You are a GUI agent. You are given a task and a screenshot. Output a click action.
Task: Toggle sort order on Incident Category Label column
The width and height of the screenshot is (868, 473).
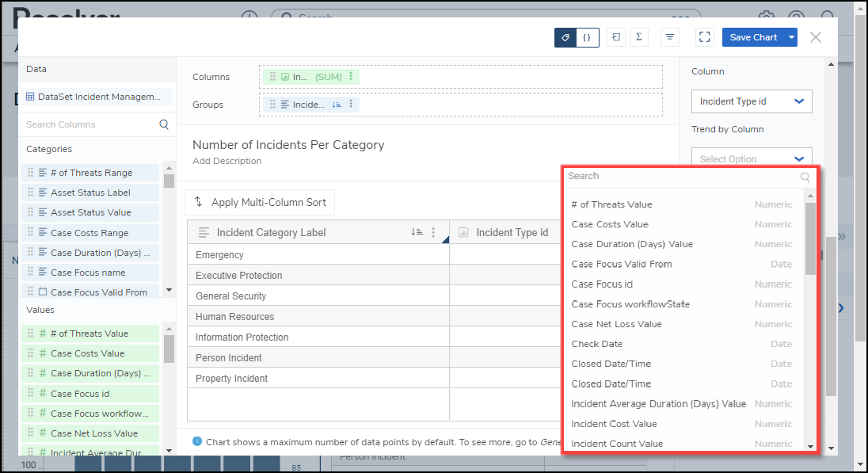point(417,232)
